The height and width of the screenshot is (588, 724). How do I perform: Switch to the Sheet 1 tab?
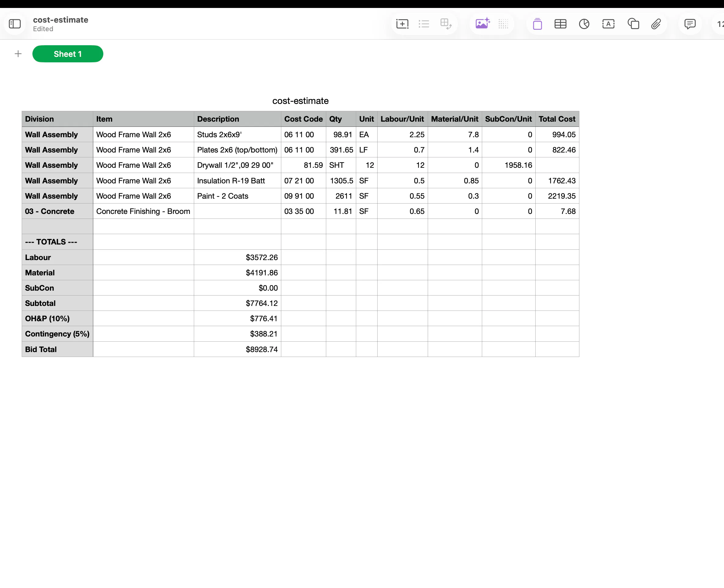[x=68, y=54]
